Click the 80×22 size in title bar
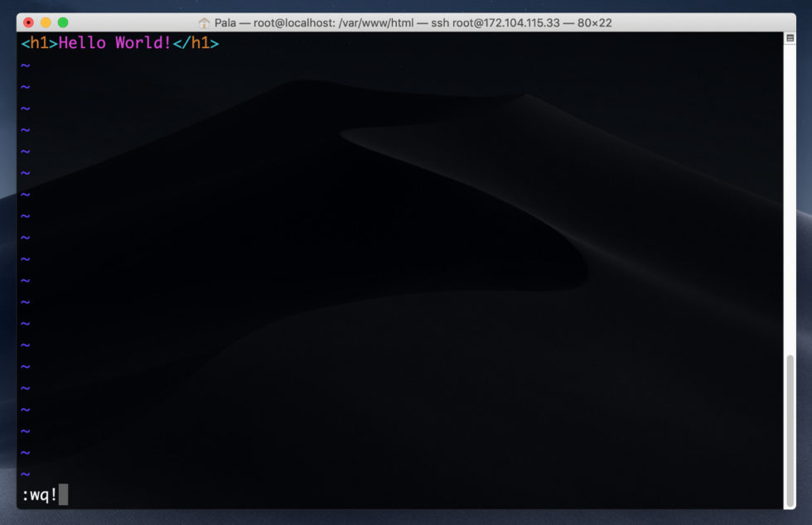Screen dimensions: 812x525 590,22
